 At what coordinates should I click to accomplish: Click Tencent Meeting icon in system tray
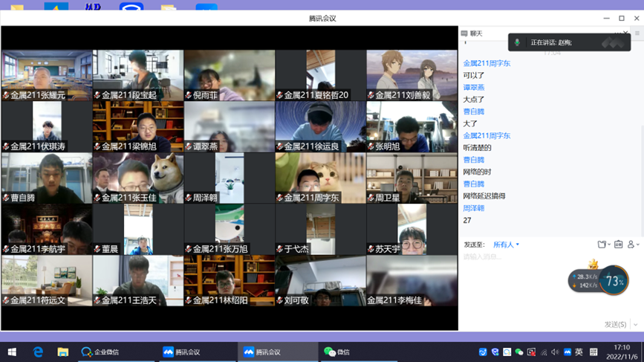[x=567, y=352]
